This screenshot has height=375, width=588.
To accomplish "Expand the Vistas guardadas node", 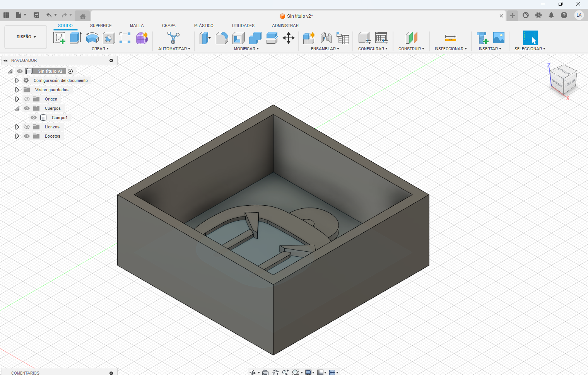I will tap(17, 90).
